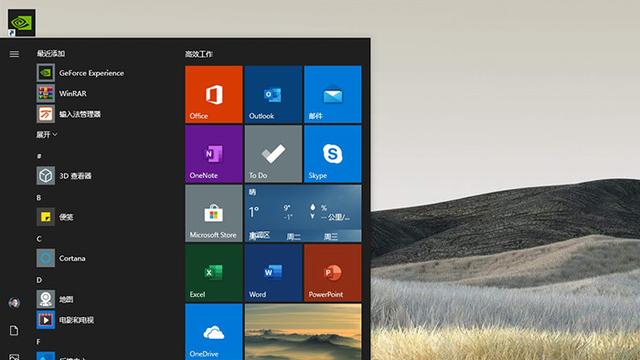Open the 电影和电视 app
Image resolution: width=640 pixels, height=360 pixels.
click(x=65, y=320)
